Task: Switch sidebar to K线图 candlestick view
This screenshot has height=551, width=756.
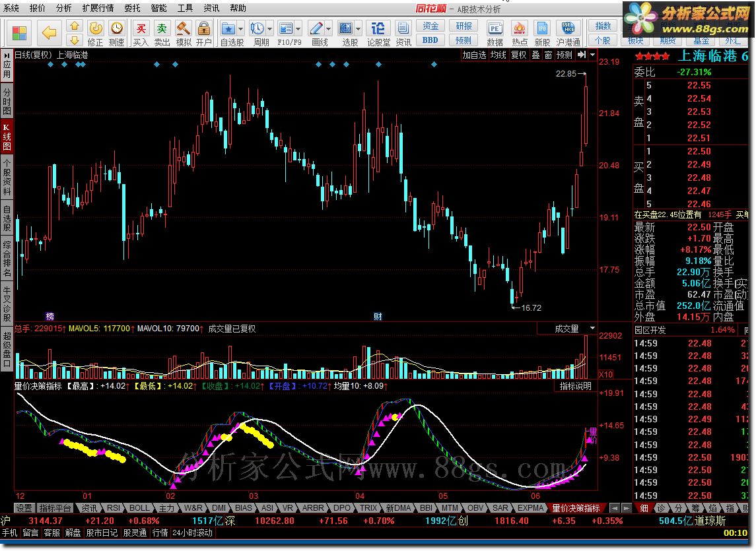Action: tap(7, 137)
